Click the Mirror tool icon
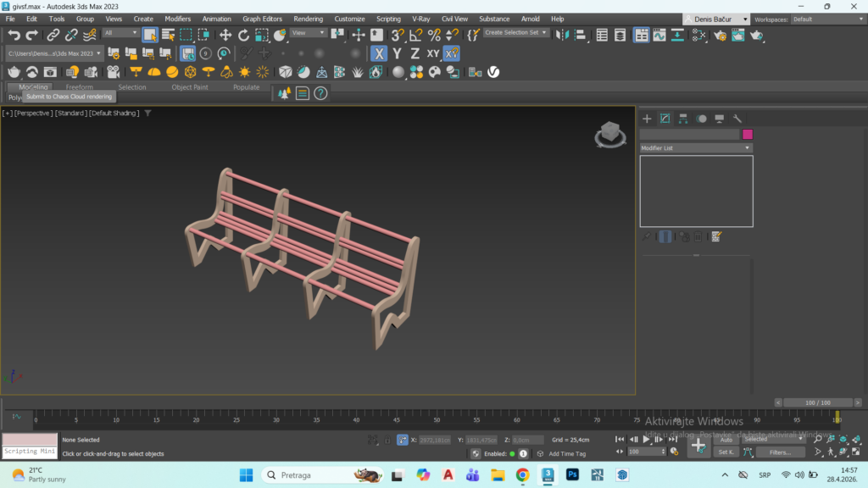 click(562, 35)
